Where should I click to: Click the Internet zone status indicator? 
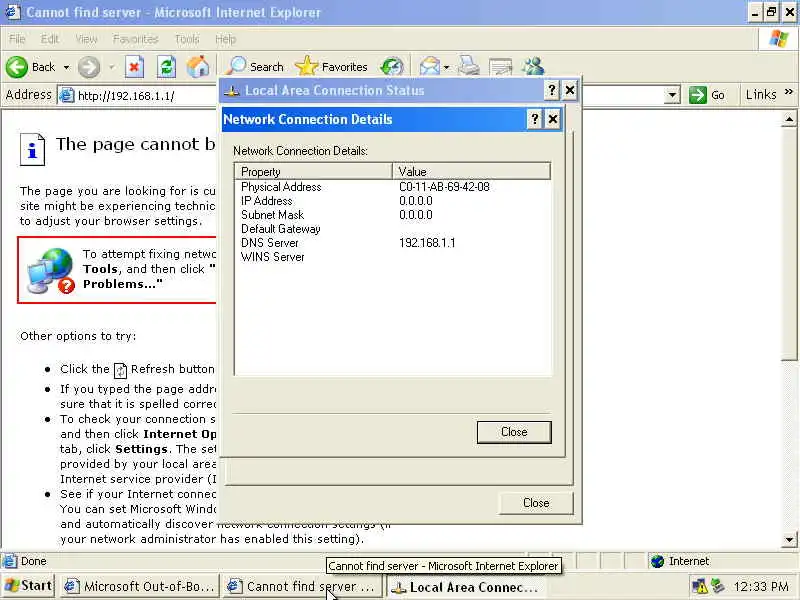680,561
